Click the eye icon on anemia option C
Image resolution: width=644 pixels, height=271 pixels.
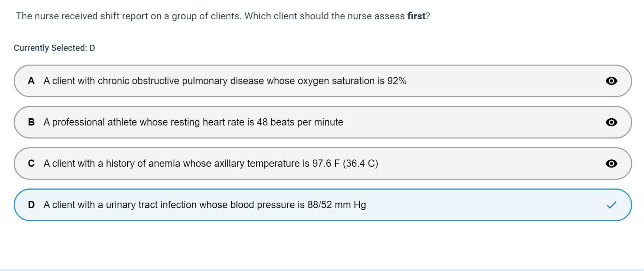611,164
